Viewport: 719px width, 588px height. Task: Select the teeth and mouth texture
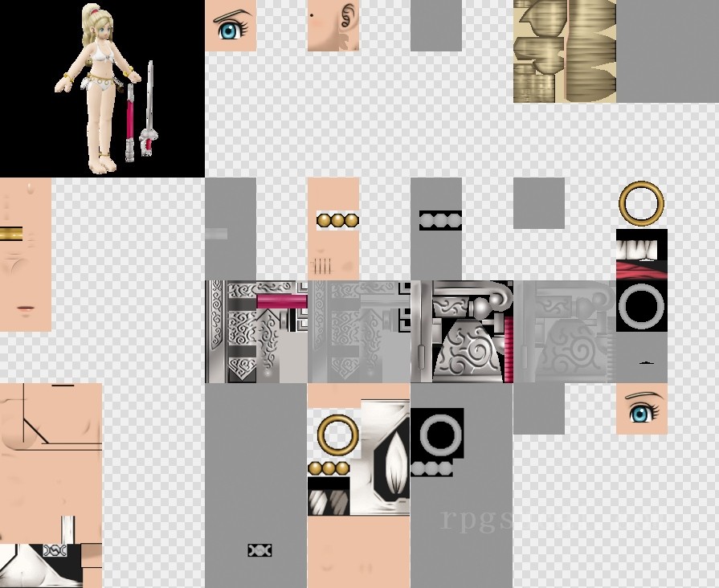click(x=641, y=255)
